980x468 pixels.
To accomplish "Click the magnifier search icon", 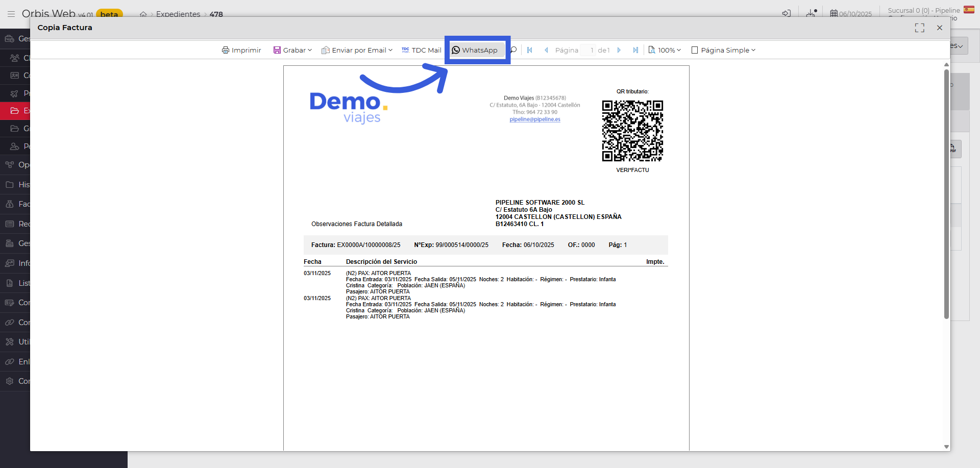I will pyautogui.click(x=513, y=50).
